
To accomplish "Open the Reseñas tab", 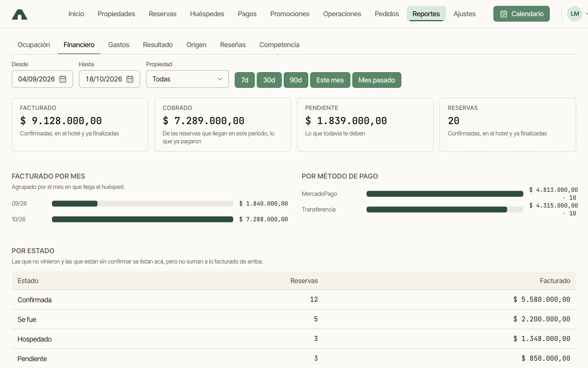I will pyautogui.click(x=233, y=45).
